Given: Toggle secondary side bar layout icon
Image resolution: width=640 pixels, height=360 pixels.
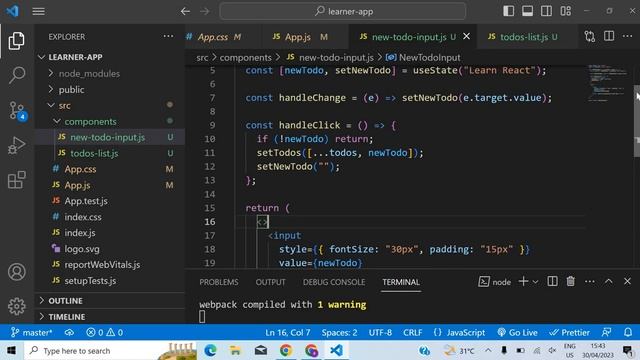Looking at the screenshot, I should click(x=547, y=11).
